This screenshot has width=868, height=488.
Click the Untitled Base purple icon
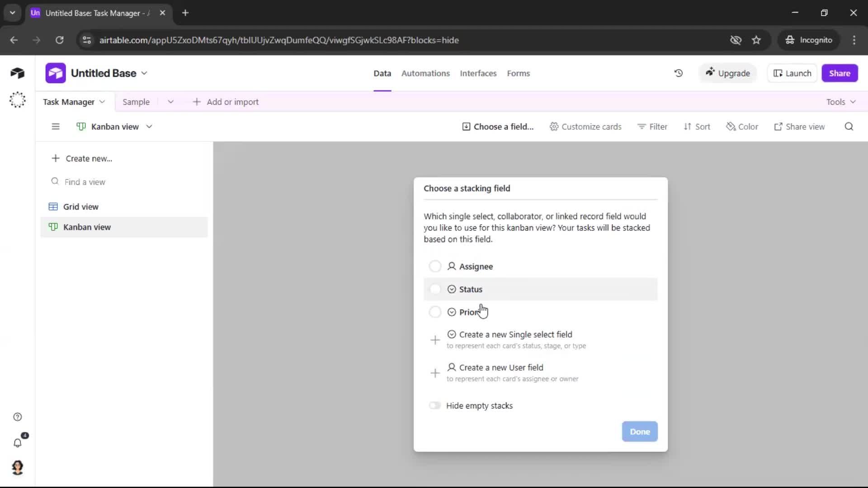pos(56,73)
